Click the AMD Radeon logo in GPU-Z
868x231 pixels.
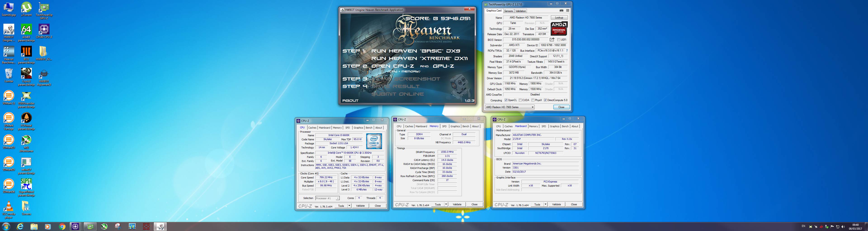point(559,29)
